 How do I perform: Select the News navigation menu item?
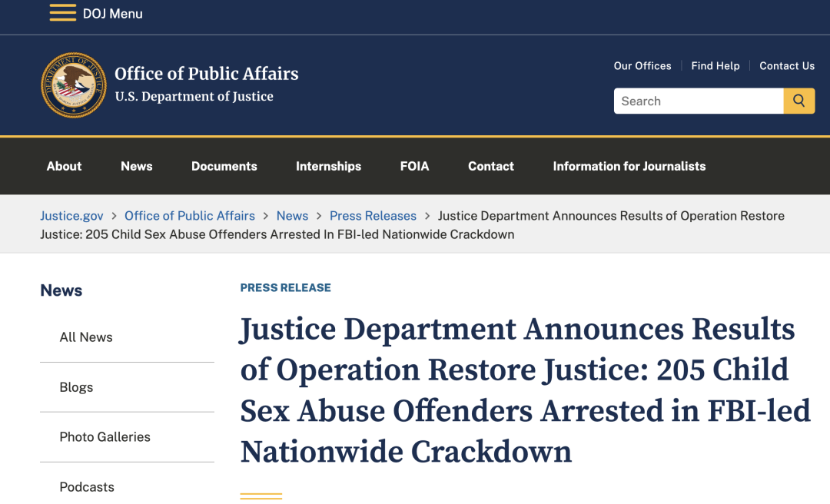(x=137, y=166)
